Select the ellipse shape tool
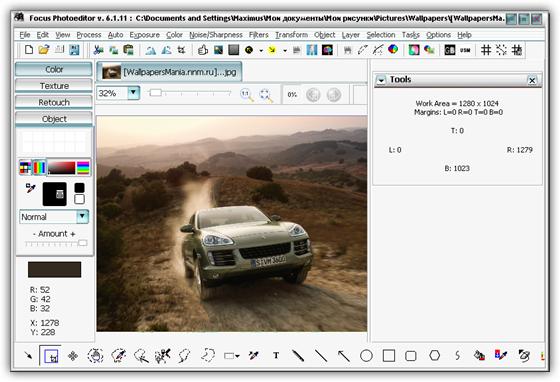Viewport: 560px width, 382px height. [x=366, y=356]
